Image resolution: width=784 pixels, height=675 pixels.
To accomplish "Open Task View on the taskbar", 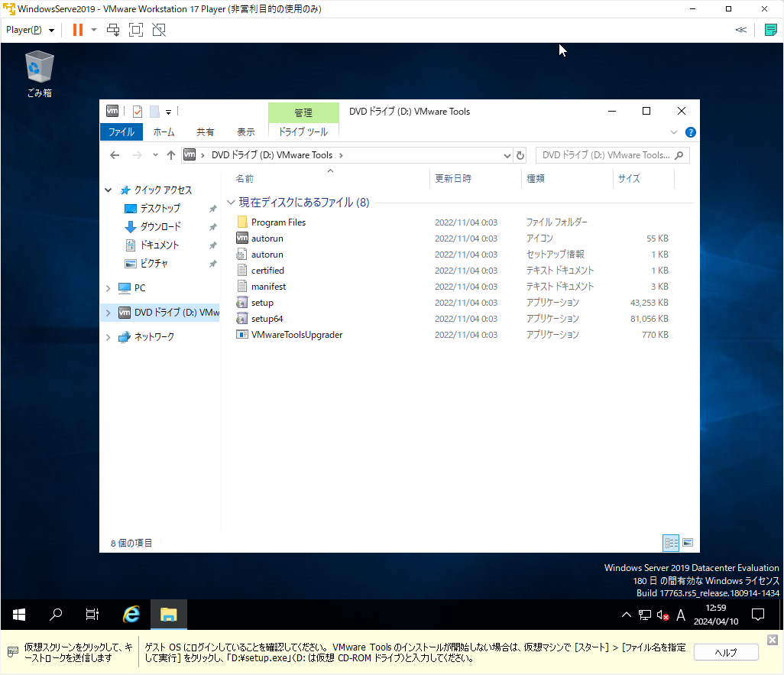I will (x=92, y=615).
